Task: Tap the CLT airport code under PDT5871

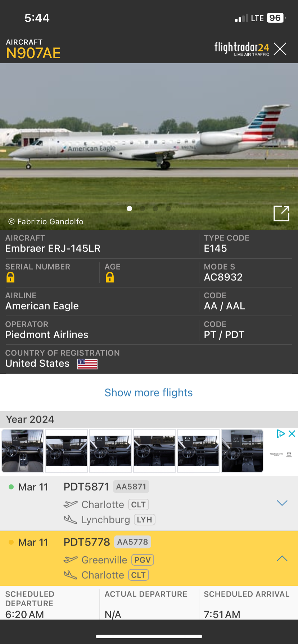Action: 138,505
